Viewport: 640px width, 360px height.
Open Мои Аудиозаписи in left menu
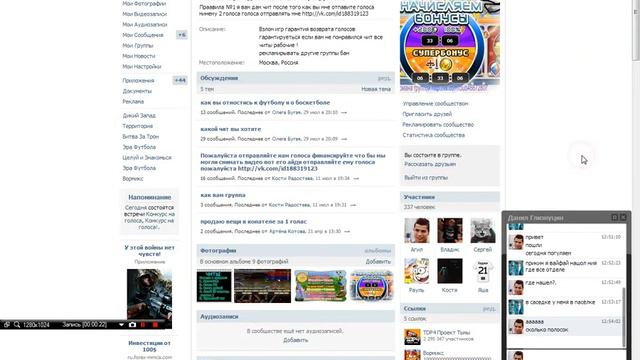pyautogui.click(x=144, y=24)
